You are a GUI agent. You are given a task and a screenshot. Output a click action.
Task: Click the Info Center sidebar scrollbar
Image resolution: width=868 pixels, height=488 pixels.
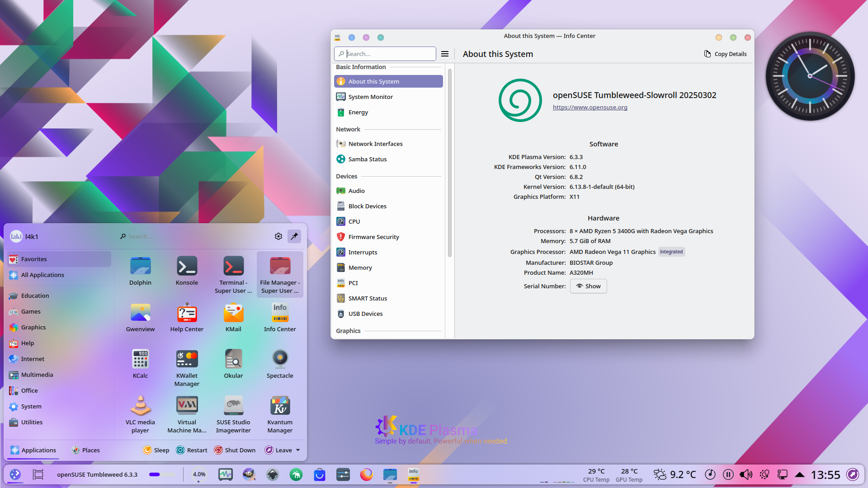pos(450,163)
